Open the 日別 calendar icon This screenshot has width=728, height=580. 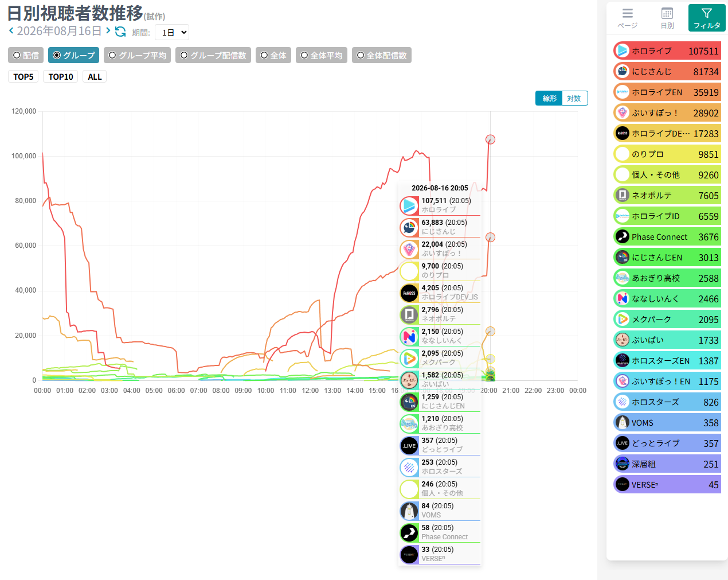coord(667,13)
